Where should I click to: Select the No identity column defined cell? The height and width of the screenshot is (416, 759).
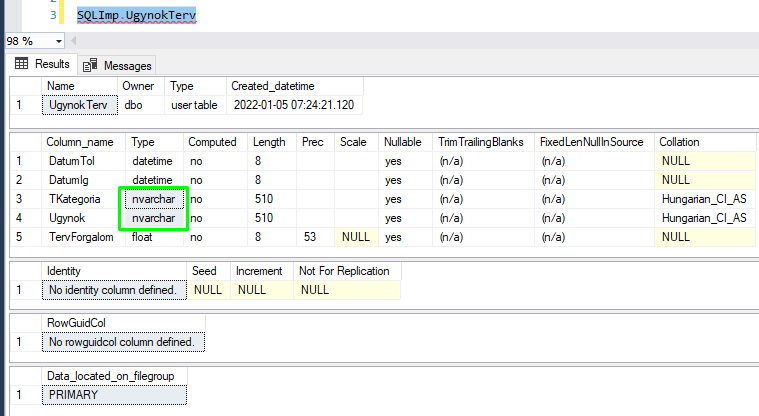coord(114,290)
